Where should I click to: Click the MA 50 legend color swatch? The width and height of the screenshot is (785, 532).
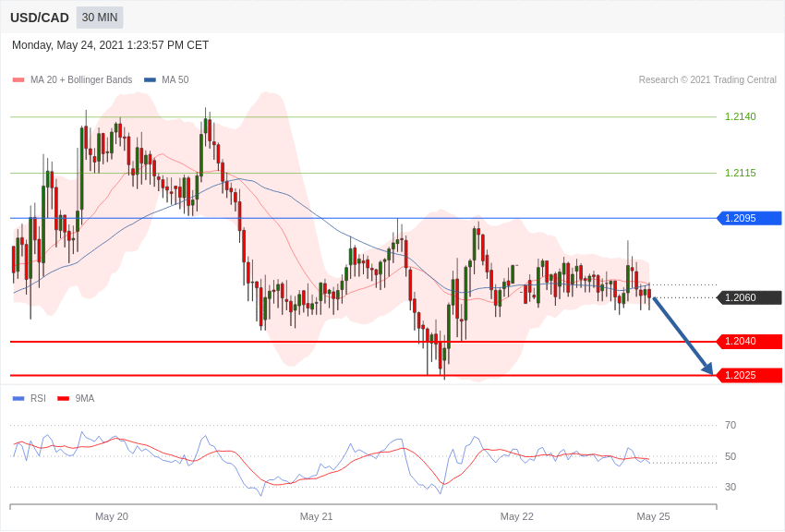(x=150, y=79)
